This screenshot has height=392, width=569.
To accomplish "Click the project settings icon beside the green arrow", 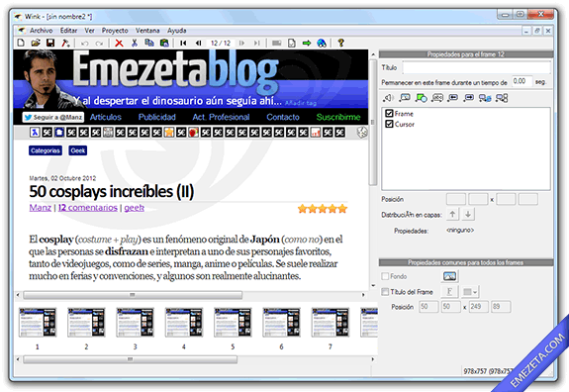I will (292, 44).
